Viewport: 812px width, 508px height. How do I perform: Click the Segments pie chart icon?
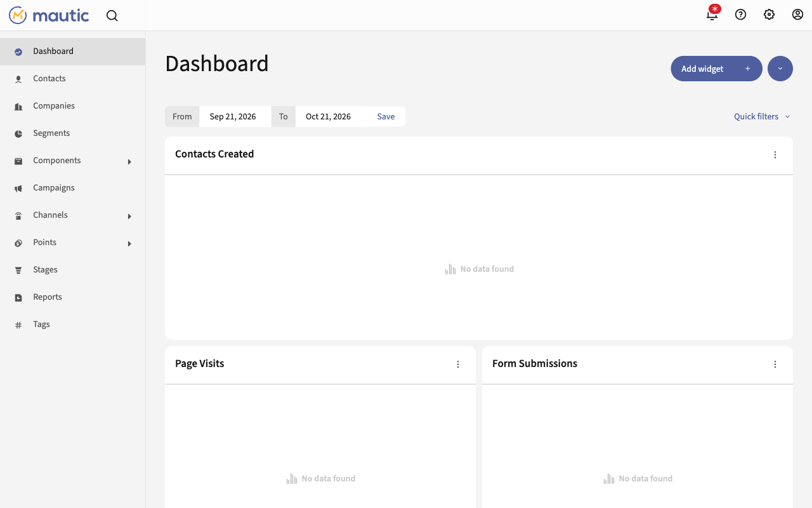(x=18, y=134)
